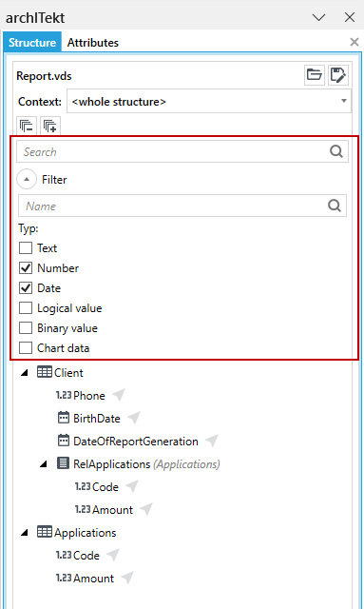This screenshot has width=364, height=609.
Task: Click the magnifier icon in the Search box
Action: [336, 151]
